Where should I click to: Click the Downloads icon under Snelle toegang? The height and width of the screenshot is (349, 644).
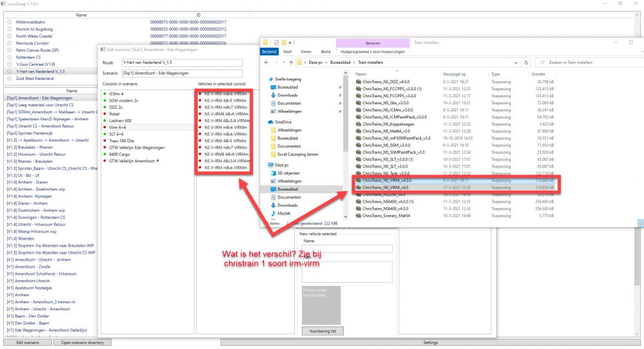pyautogui.click(x=272, y=93)
